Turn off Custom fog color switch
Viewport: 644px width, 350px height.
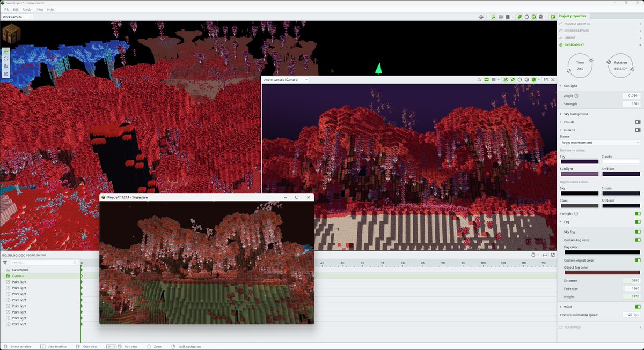coord(638,240)
